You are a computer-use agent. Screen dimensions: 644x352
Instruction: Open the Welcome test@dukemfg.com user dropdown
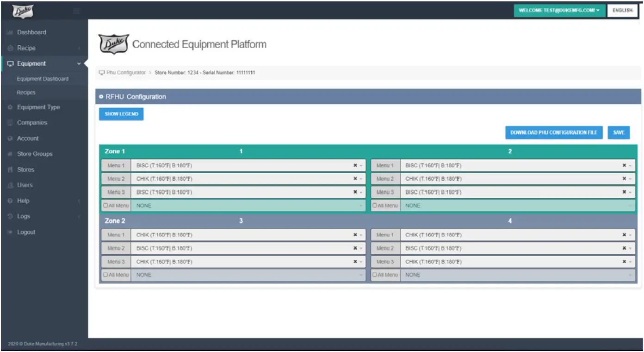click(x=559, y=11)
